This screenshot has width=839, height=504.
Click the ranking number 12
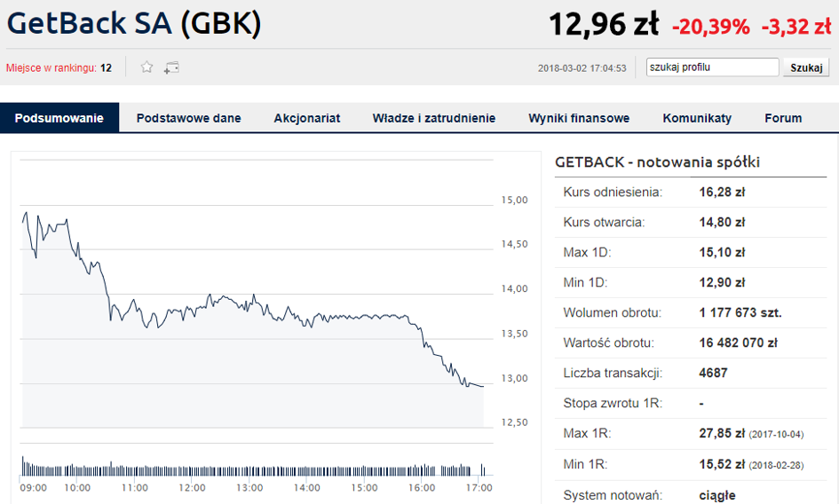[x=106, y=68]
